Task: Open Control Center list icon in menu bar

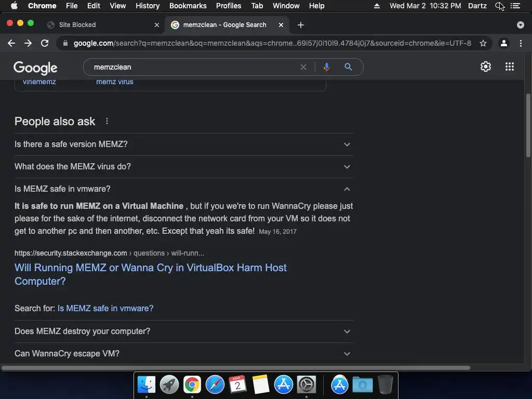Action: pyautogui.click(x=515, y=6)
